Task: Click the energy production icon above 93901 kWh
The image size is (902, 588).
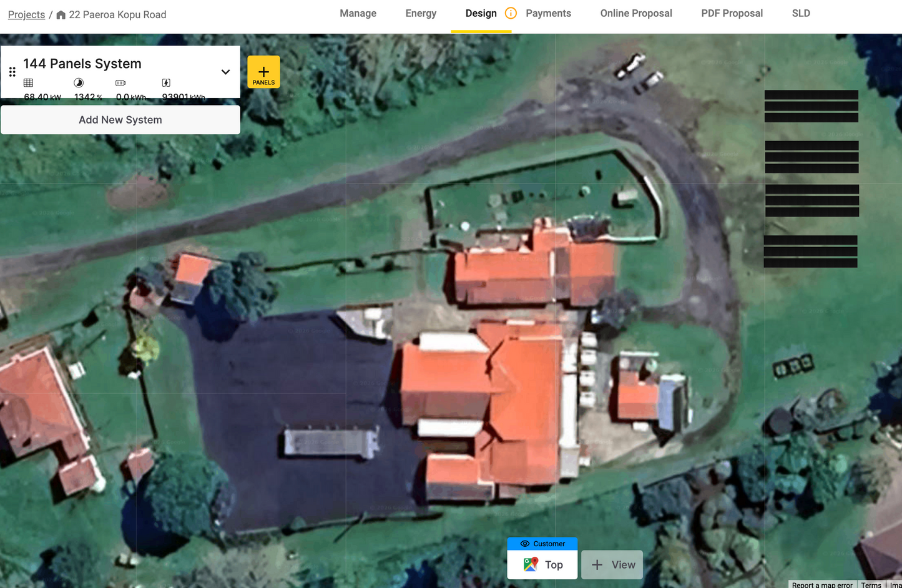Action: pos(166,82)
